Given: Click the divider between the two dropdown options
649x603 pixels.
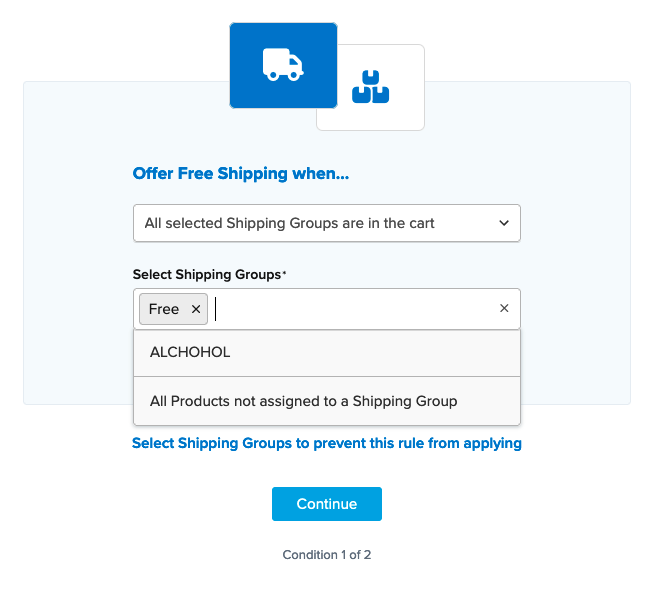Looking at the screenshot, I should (x=326, y=377).
